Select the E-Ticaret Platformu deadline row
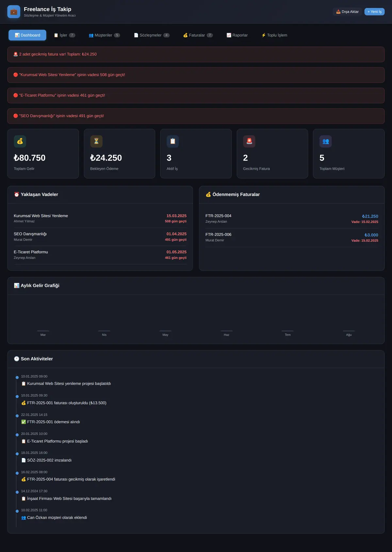Viewport: 392px width, 552px height. click(x=100, y=255)
